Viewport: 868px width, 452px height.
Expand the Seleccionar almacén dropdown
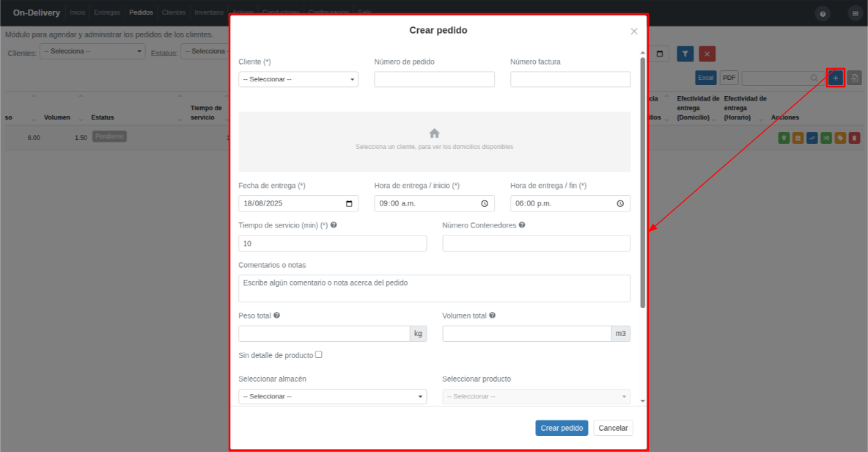click(x=333, y=396)
